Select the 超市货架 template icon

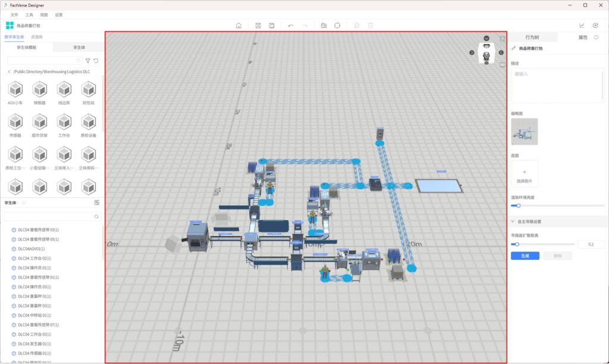pos(40,123)
